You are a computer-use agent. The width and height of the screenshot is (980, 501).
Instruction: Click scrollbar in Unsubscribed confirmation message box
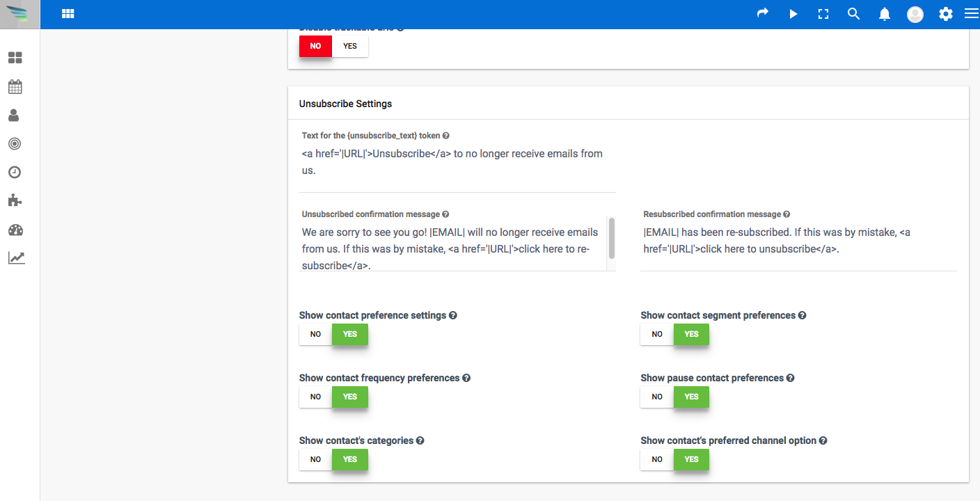click(612, 238)
